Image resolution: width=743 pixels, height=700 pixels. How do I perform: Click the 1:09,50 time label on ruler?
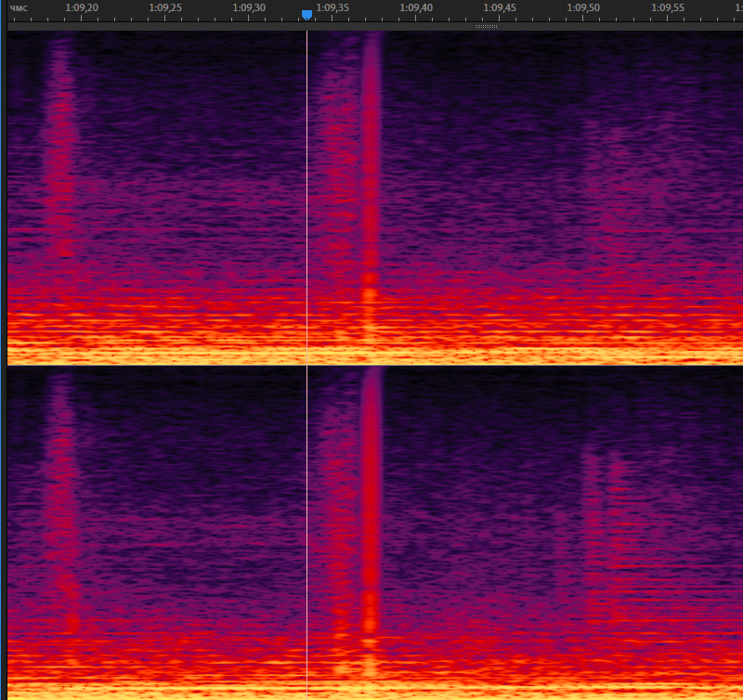click(x=583, y=7)
